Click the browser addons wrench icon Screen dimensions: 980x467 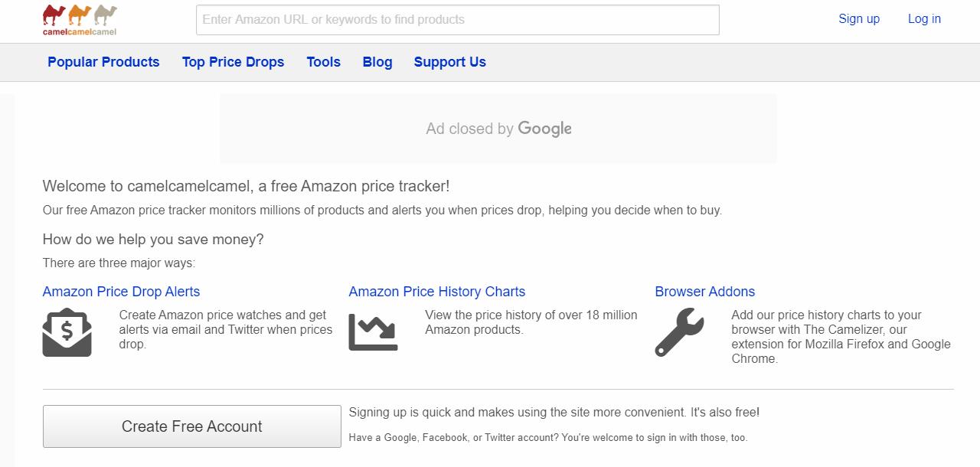pos(679,332)
